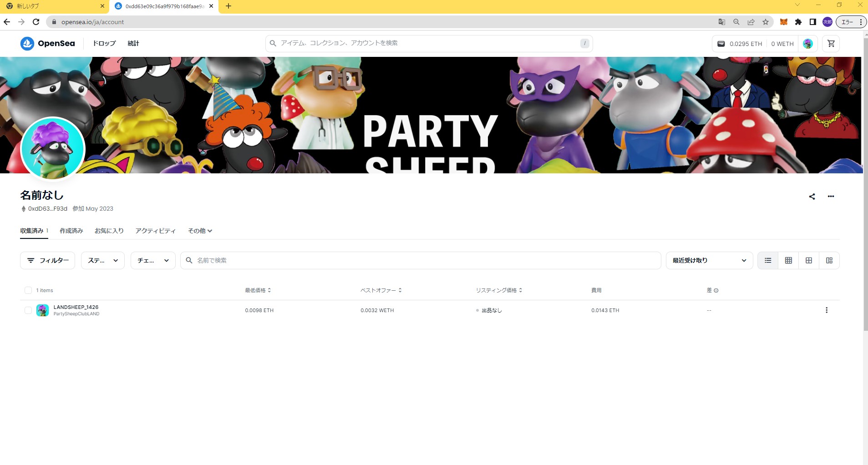Open the ドロップ nav menu

pyautogui.click(x=104, y=43)
